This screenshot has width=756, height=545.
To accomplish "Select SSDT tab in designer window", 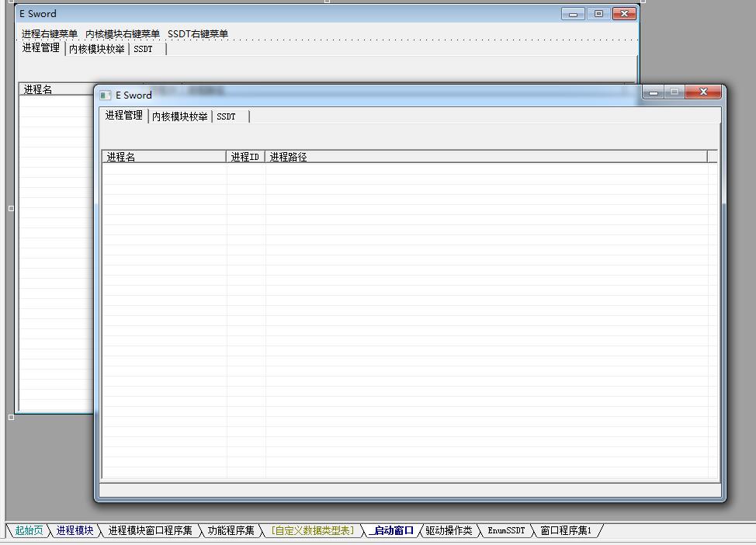I will (147, 49).
